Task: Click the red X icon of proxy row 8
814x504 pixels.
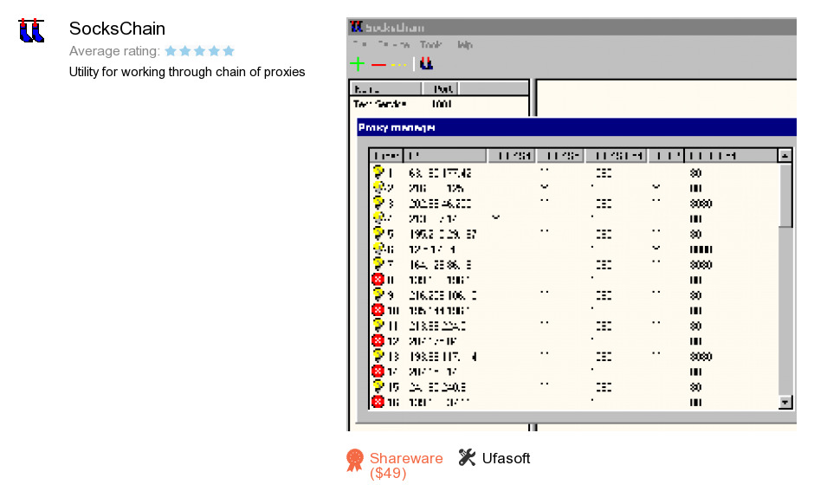Action: point(378,280)
